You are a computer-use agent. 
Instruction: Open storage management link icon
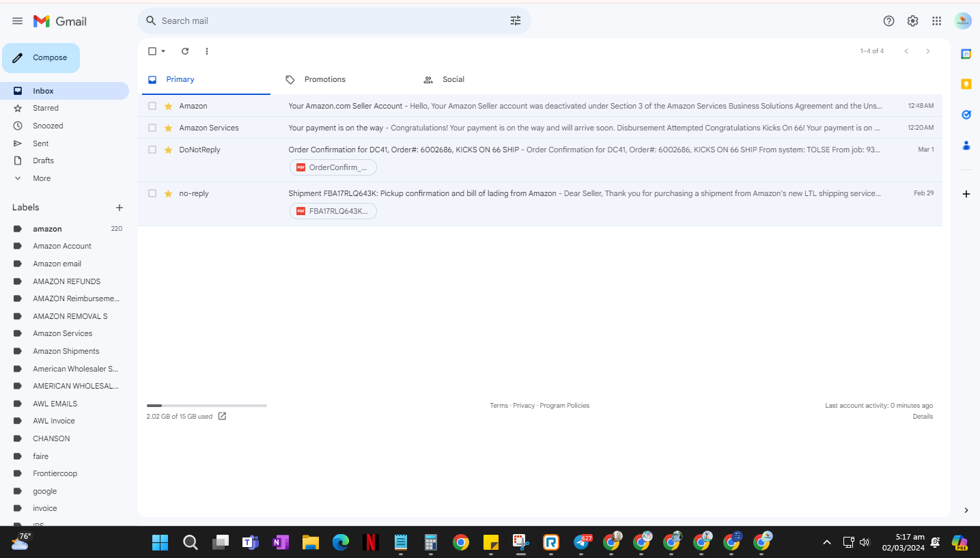coord(222,416)
